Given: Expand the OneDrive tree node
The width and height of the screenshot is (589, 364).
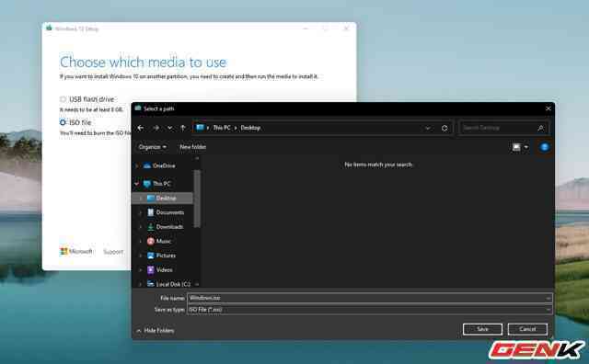Looking at the screenshot, I should 137,165.
